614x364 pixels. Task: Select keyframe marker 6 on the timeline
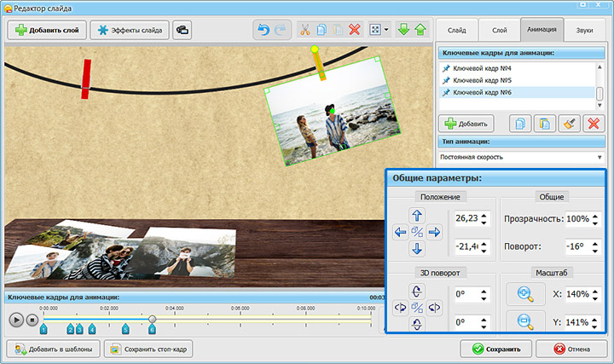click(152, 329)
